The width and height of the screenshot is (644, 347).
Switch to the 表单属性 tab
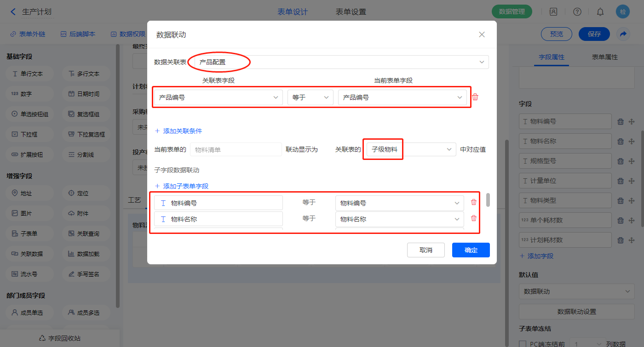604,57
